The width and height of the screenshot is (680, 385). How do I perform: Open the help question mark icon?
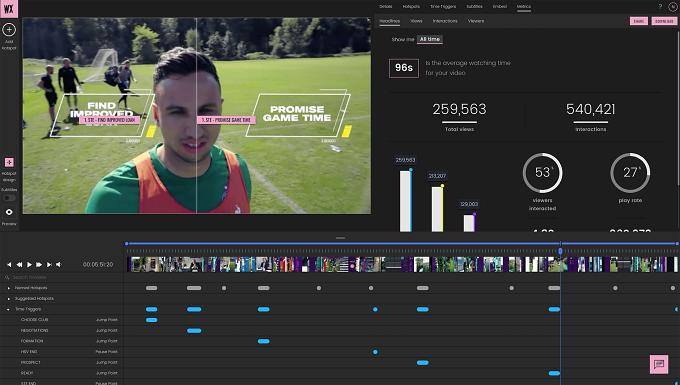660,7
